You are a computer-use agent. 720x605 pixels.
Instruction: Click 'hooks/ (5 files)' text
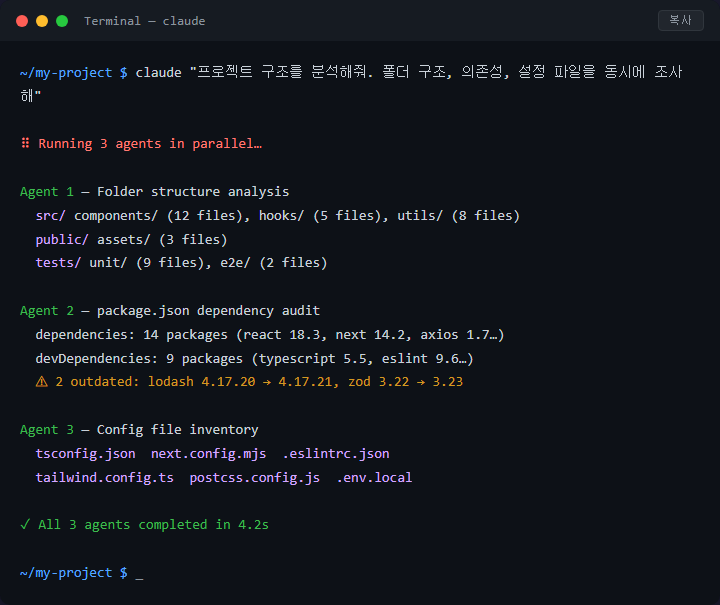click(x=320, y=215)
